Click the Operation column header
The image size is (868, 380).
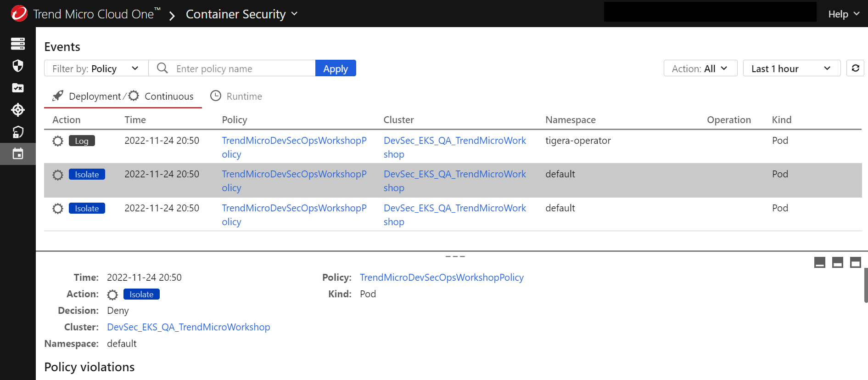coord(729,119)
